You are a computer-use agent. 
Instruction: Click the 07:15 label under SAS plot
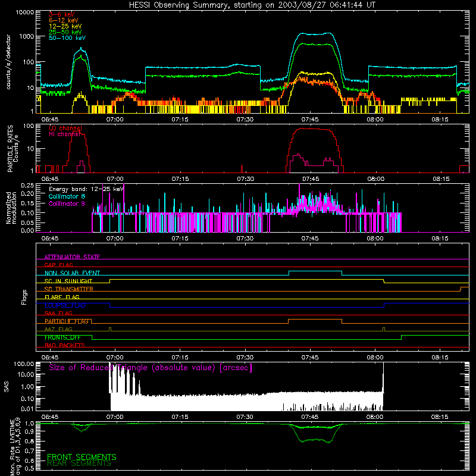point(180,417)
